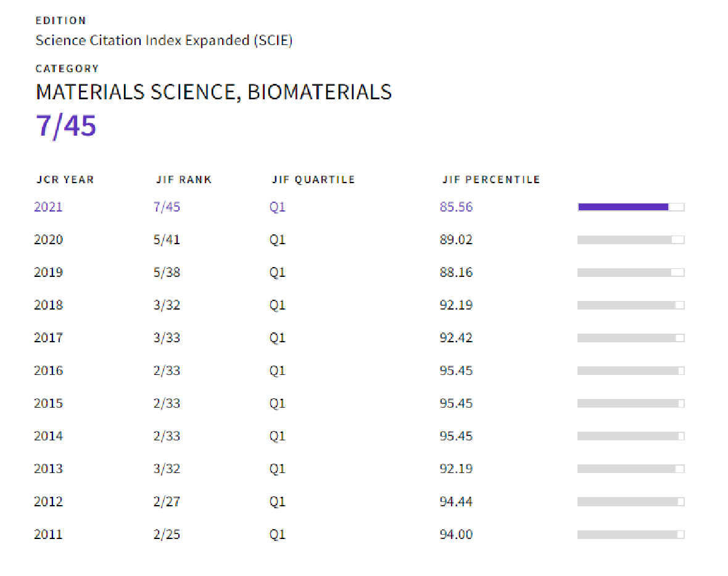Click the Materials Science, Biomaterials category title
The width and height of the screenshot is (728, 576).
pyautogui.click(x=213, y=92)
